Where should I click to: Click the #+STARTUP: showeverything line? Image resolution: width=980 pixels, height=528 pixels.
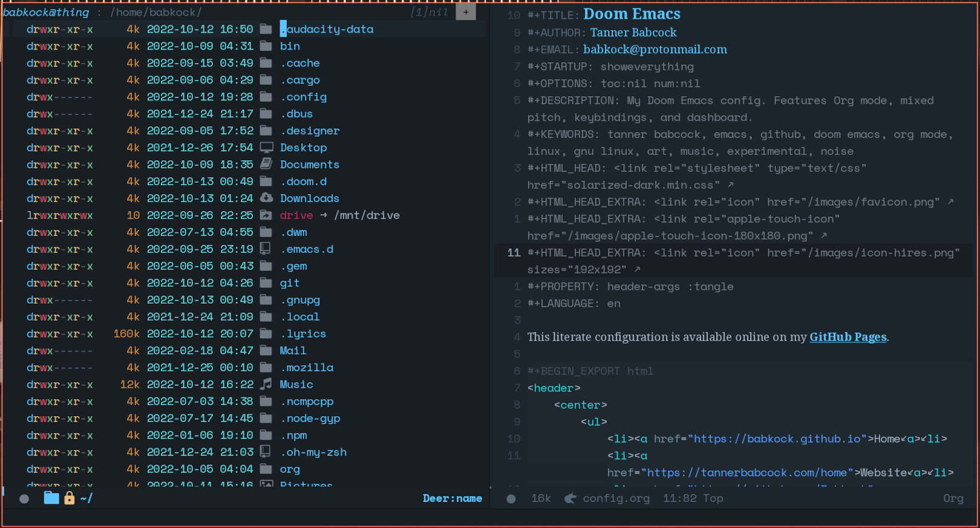coord(610,67)
